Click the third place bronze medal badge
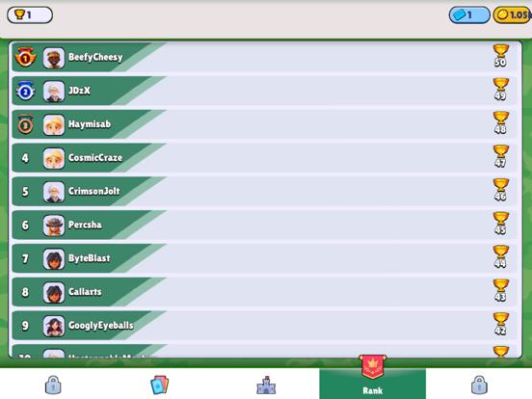 tap(25, 124)
